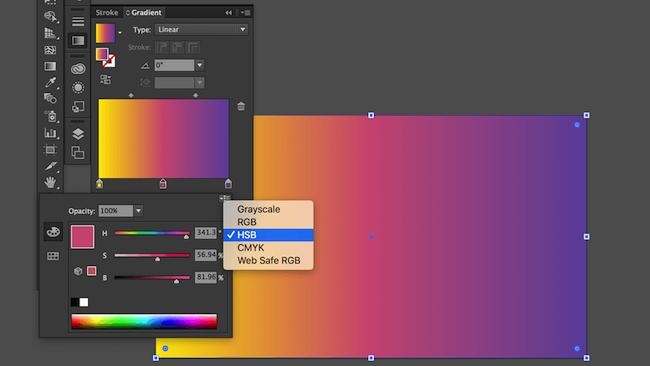Select the black swatch
The image size is (650, 366).
click(x=75, y=302)
